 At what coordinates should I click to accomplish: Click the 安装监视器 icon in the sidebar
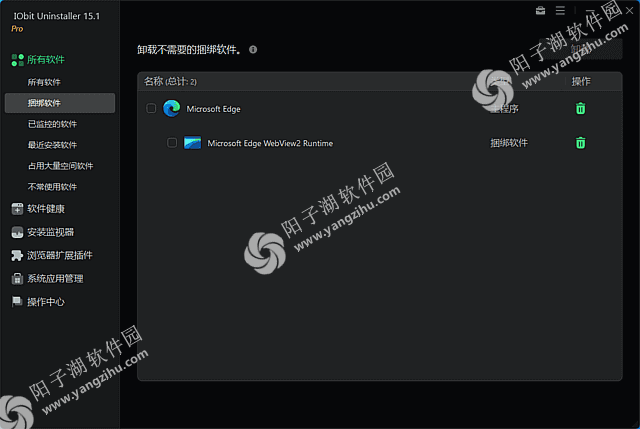click(17, 232)
